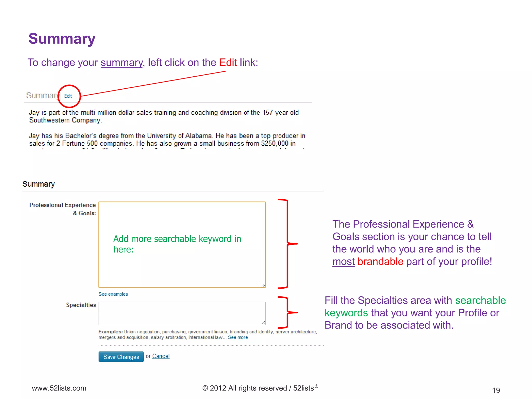Screen dimensions: 532x399
Task: Click the 'Specialties' field label
Action: pos(81,305)
